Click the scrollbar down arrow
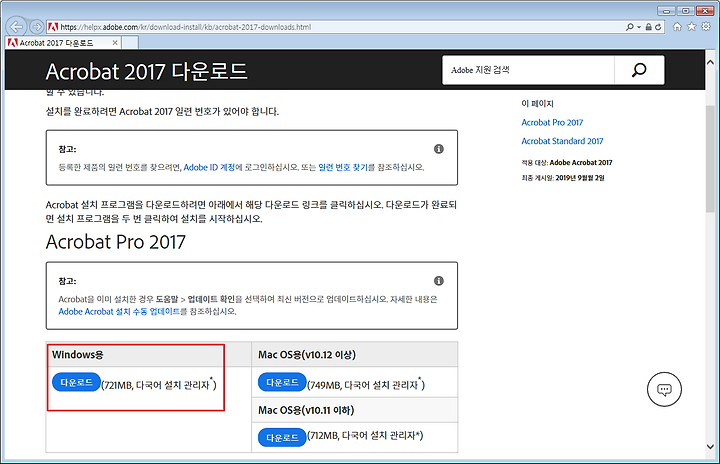The height and width of the screenshot is (464, 720). [710, 447]
